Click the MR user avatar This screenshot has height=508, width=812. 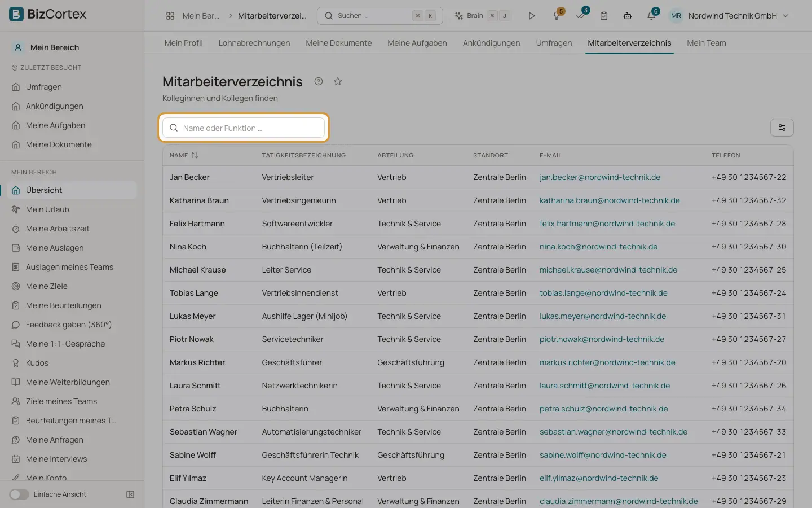[676, 16]
